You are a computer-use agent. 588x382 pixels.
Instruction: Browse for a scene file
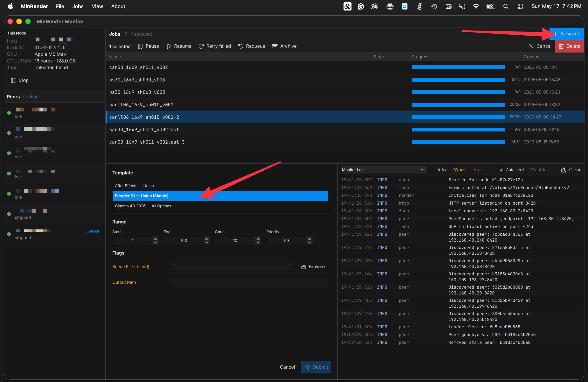tap(312, 267)
